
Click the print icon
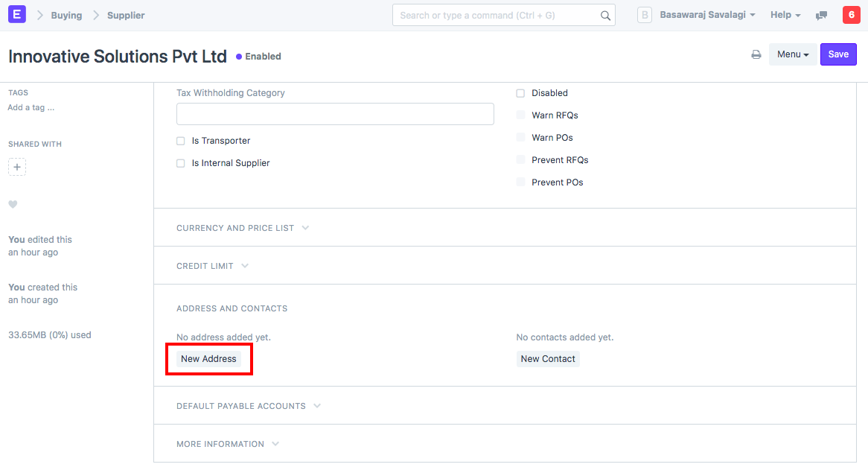(x=756, y=54)
